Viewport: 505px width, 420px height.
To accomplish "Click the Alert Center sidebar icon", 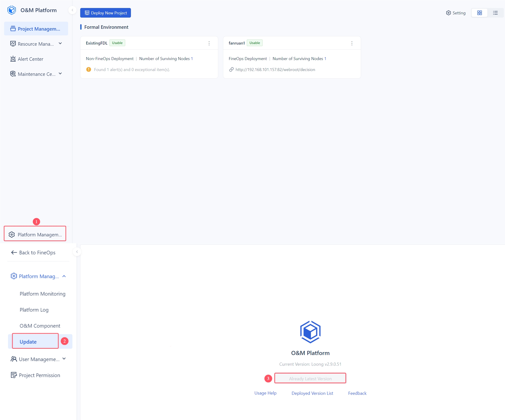I will (13, 59).
